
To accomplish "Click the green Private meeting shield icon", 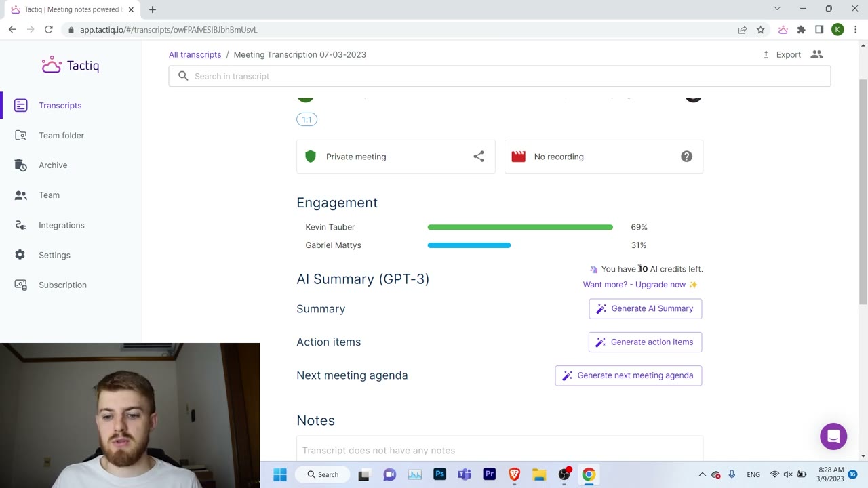I will [311, 157].
